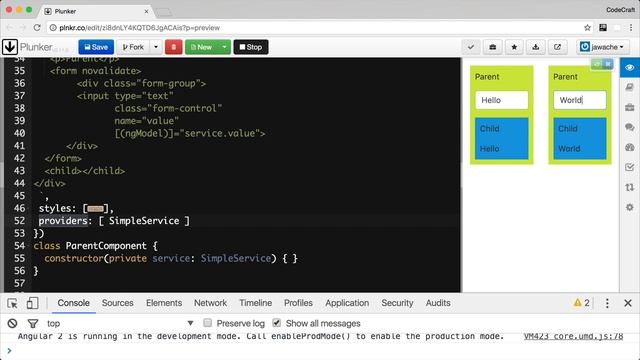Switch to the Console tab

[x=73, y=303]
